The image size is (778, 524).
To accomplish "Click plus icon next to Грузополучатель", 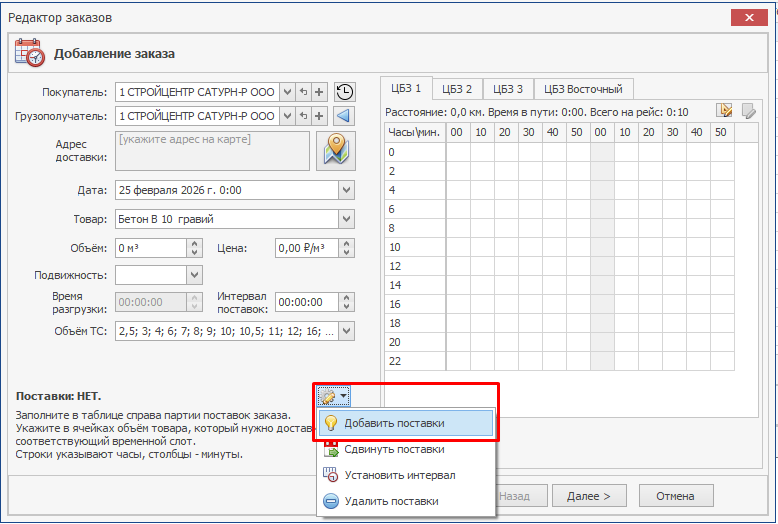I will (320, 117).
